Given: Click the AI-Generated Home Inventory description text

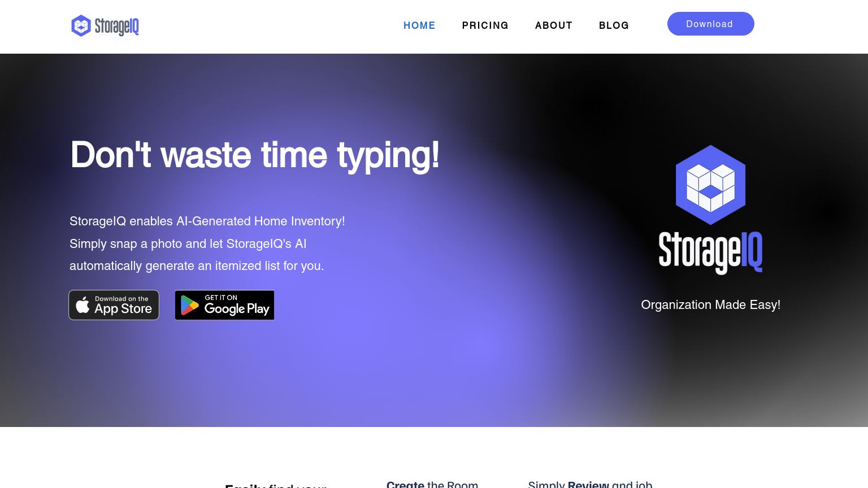Looking at the screenshot, I should [x=207, y=243].
